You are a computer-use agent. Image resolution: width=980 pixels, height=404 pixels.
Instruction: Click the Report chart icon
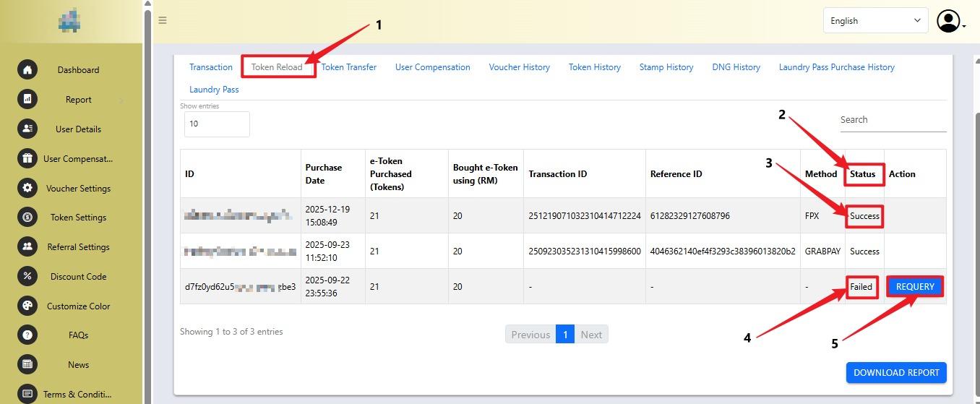(27, 99)
